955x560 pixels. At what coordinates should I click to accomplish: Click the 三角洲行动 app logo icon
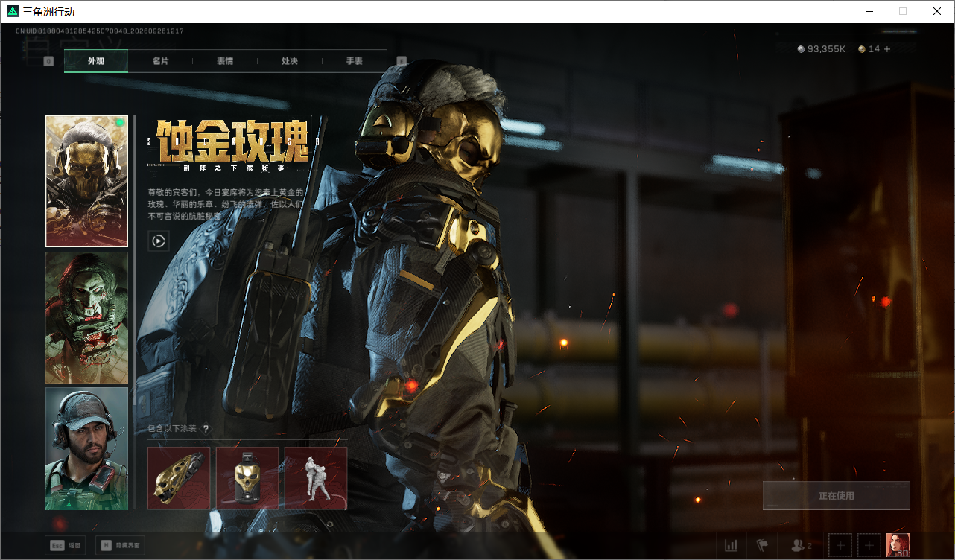coord(13,11)
